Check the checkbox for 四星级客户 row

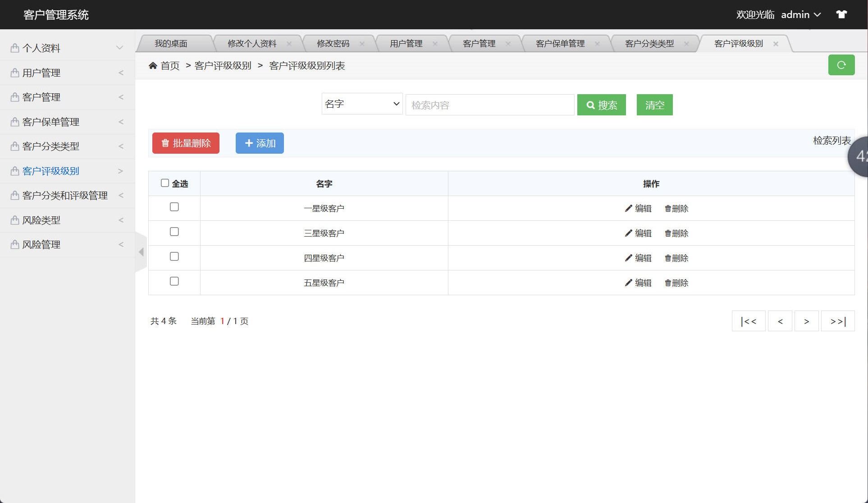pyautogui.click(x=174, y=256)
